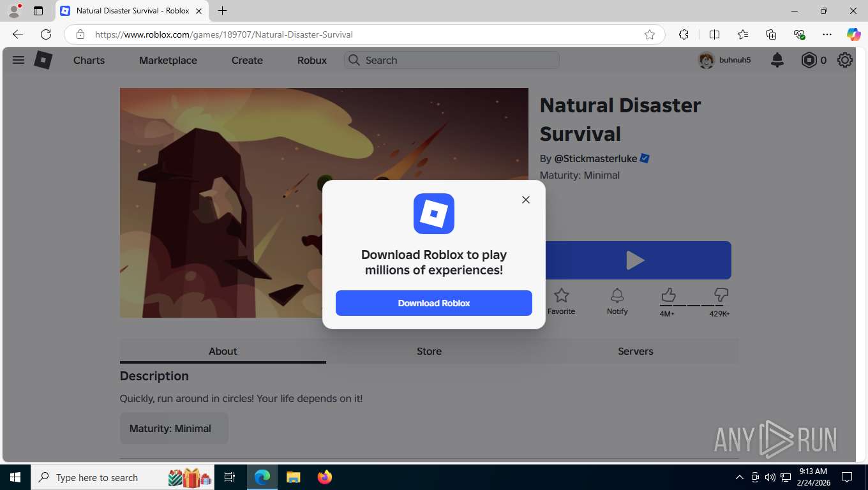868x490 pixels.
Task: Switch to the About tab
Action: tap(223, 351)
